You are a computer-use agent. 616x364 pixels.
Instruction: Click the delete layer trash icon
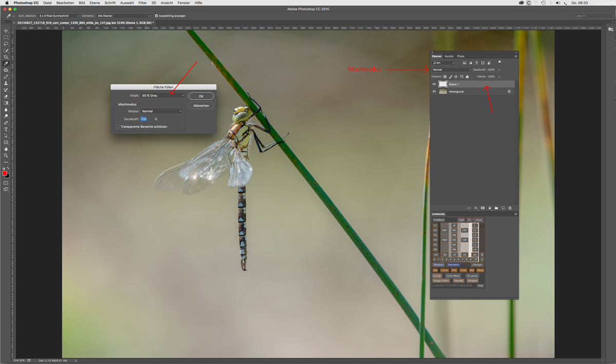point(510,208)
